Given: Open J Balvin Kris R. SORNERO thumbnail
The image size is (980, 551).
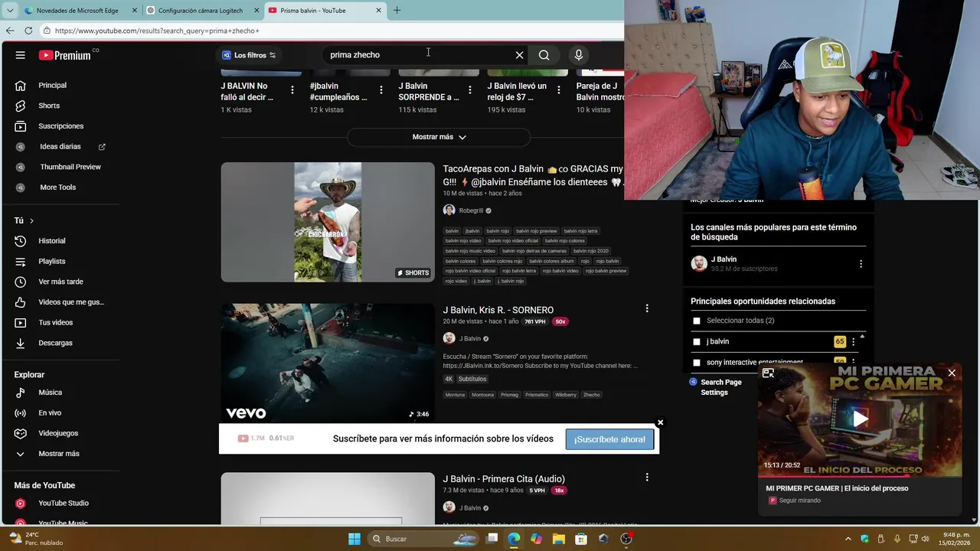Looking at the screenshot, I should tap(328, 364).
